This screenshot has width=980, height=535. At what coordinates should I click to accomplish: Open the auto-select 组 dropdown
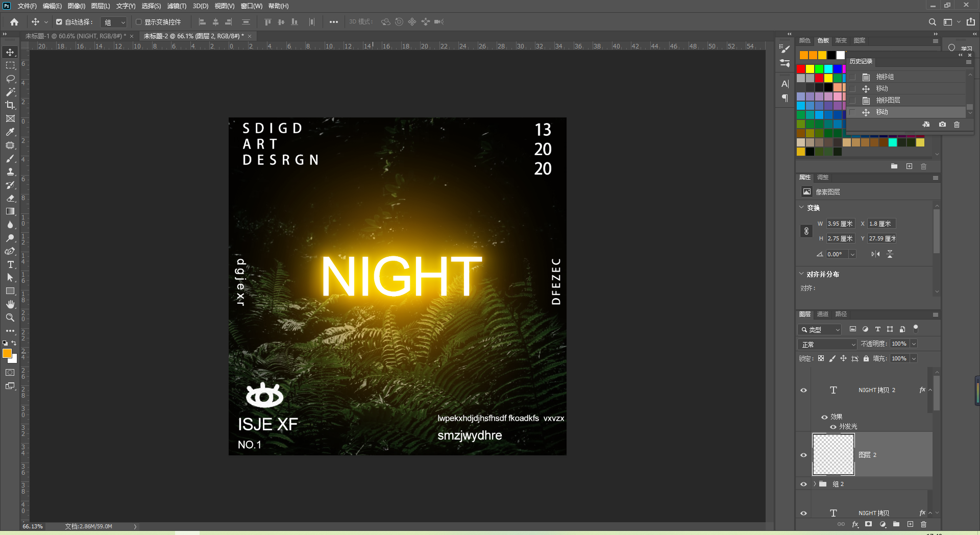[114, 22]
